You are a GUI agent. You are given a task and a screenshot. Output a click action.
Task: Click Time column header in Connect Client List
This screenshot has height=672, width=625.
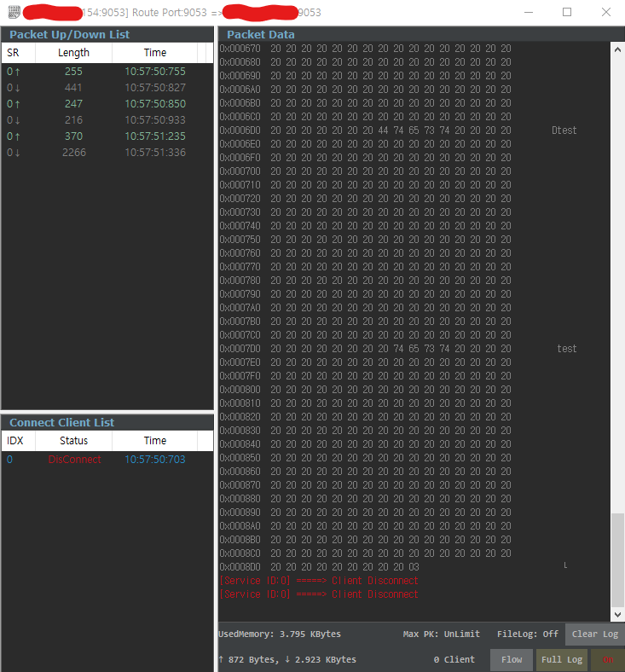(154, 441)
